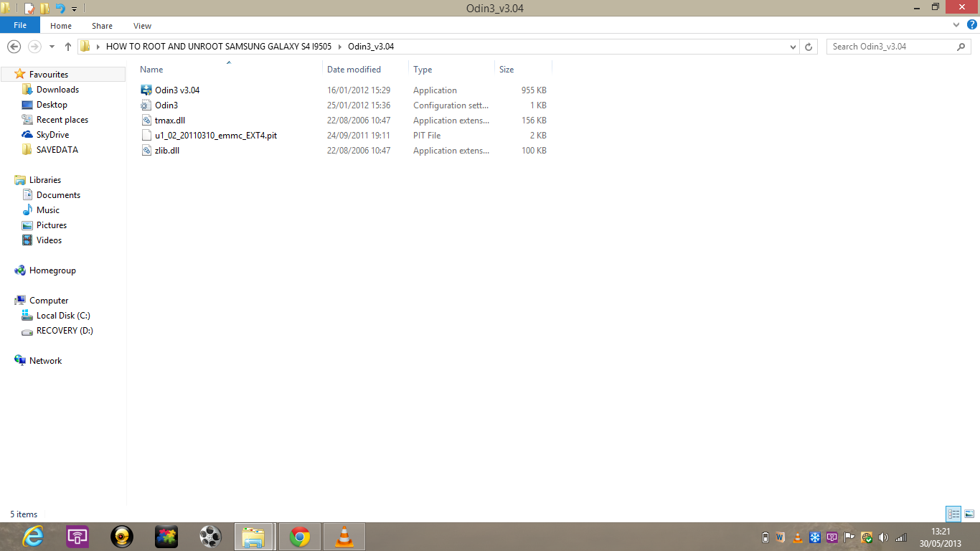Open the blue Help question mark
This screenshot has height=551, width=980.
972,25
